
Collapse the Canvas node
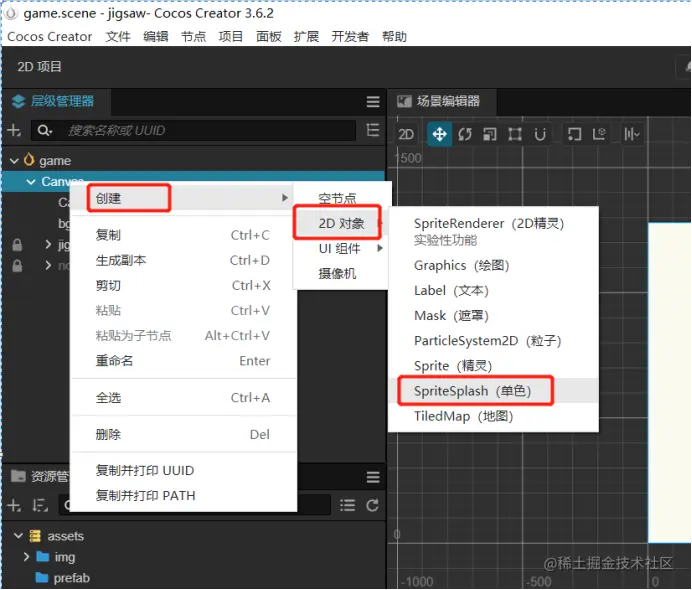tap(31, 182)
